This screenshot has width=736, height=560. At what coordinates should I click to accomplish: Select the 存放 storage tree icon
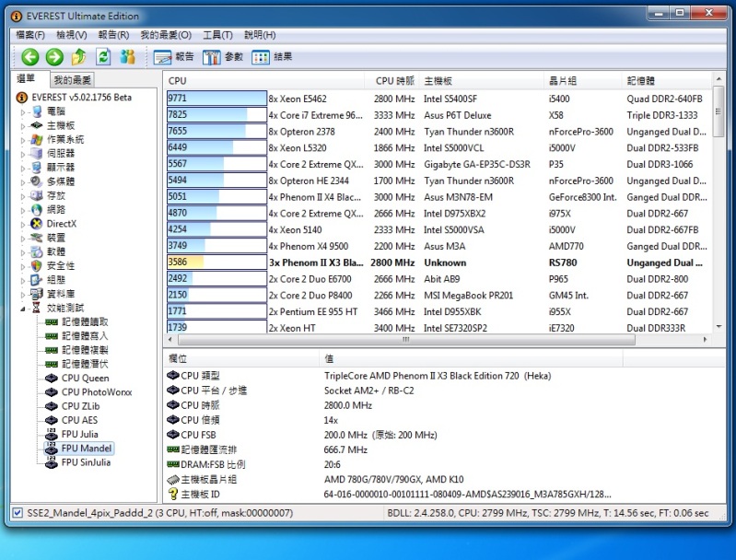(37, 195)
